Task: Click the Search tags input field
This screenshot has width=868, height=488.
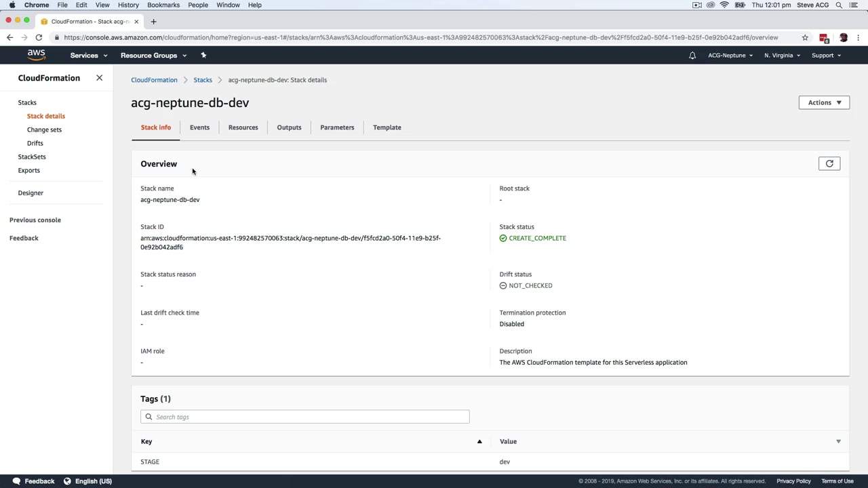Action: (x=305, y=417)
